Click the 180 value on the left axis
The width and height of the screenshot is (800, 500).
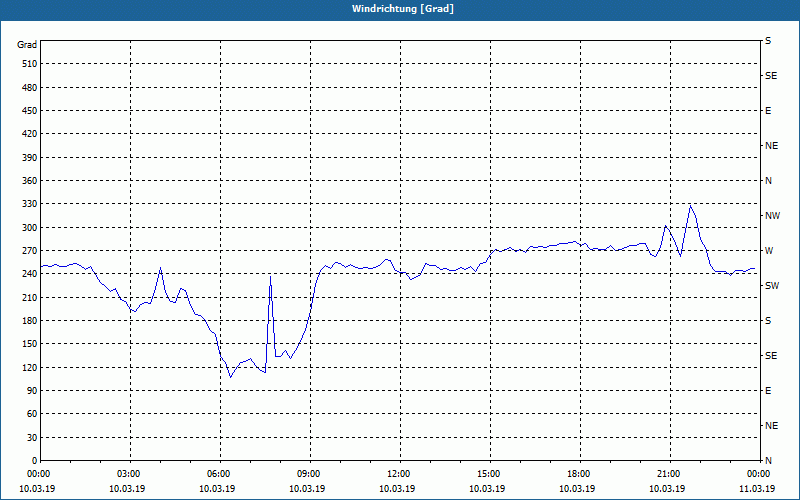pos(30,320)
